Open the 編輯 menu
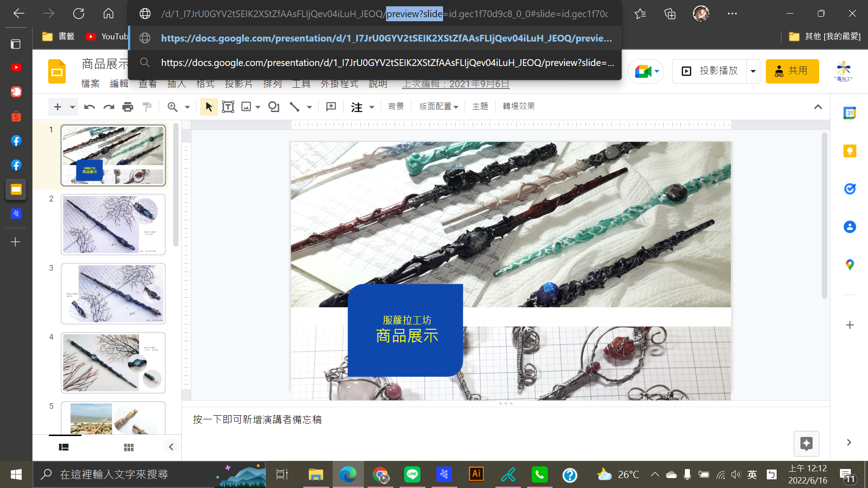868x488 pixels. pos(119,84)
